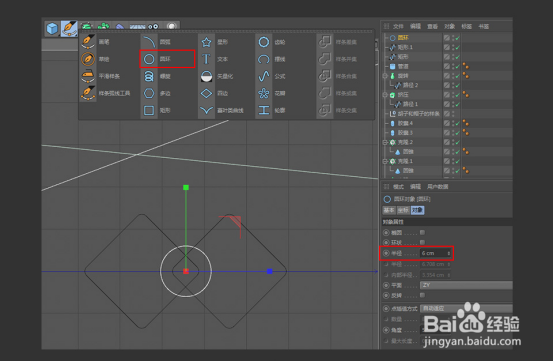The width and height of the screenshot is (553, 361).
Task: Collapse the 克隆.1 object tree node
Action: coord(385,161)
